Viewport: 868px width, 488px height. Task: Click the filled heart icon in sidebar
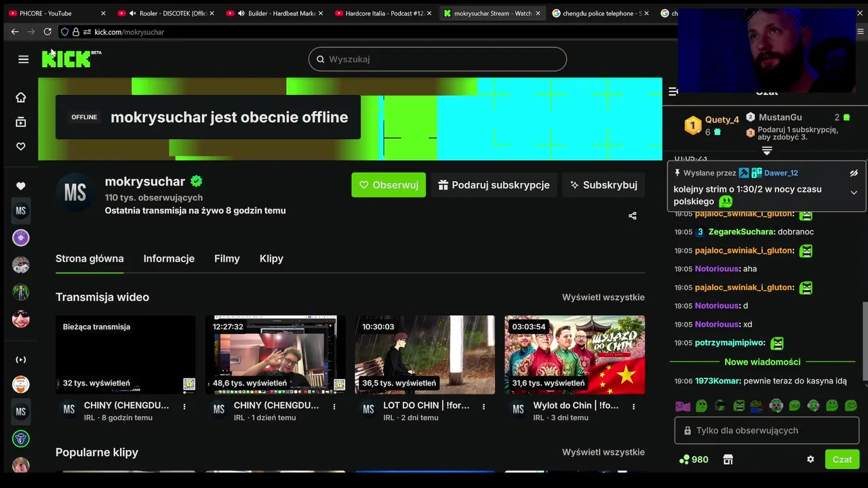click(x=21, y=186)
